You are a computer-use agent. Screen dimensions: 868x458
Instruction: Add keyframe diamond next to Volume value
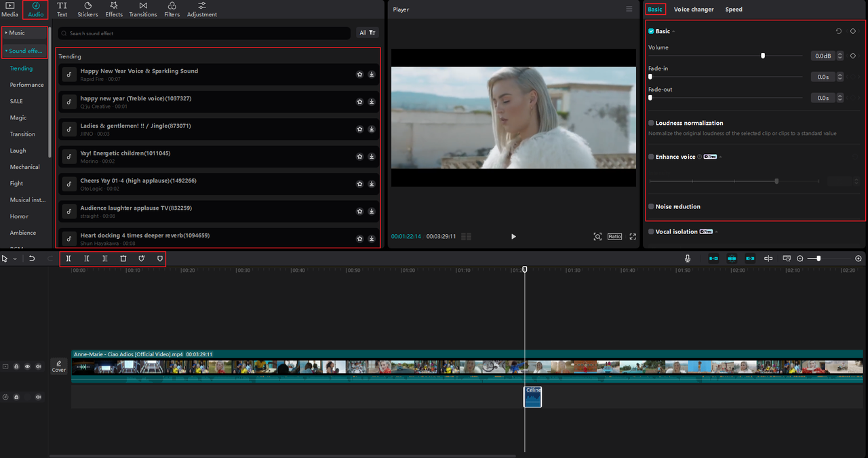853,56
